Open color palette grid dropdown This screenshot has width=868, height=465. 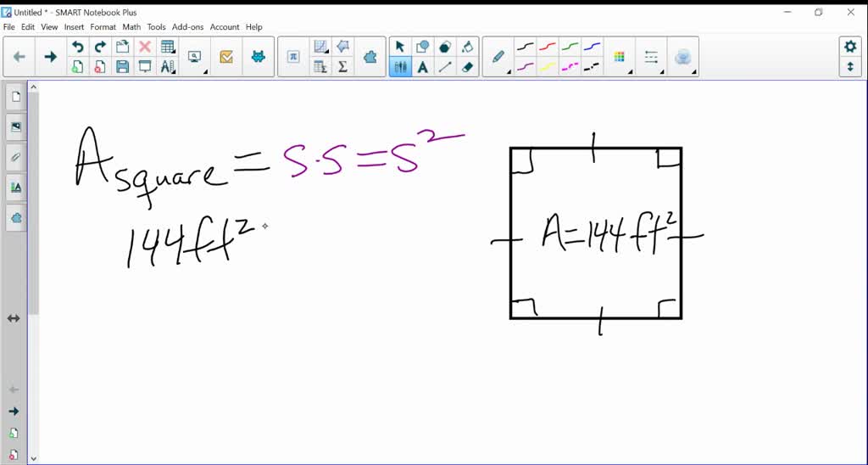coord(620,57)
